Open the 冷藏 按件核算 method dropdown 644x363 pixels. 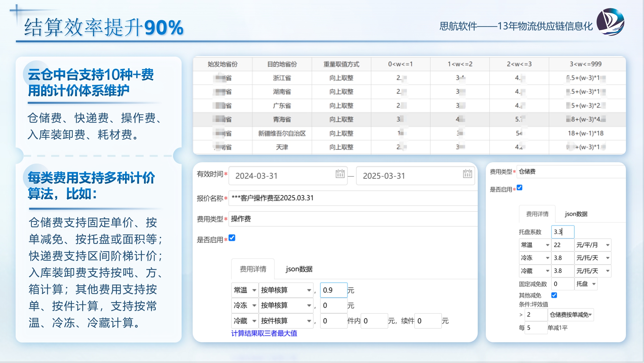tap(286, 321)
